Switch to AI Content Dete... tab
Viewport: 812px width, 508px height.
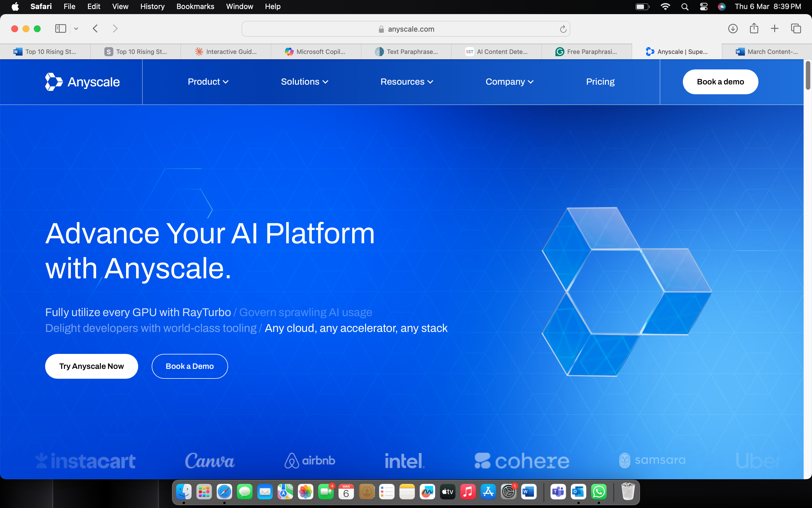tap(496, 52)
